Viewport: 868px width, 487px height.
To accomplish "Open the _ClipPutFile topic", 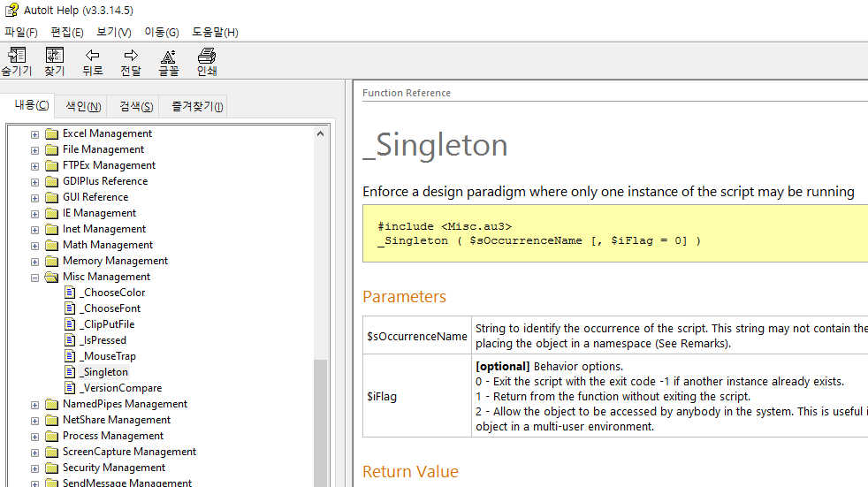I will 107,324.
